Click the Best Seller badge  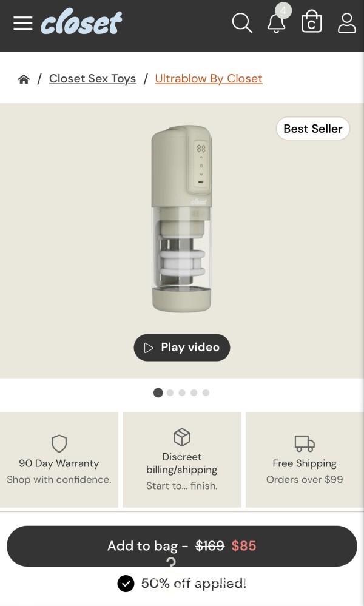[313, 129]
